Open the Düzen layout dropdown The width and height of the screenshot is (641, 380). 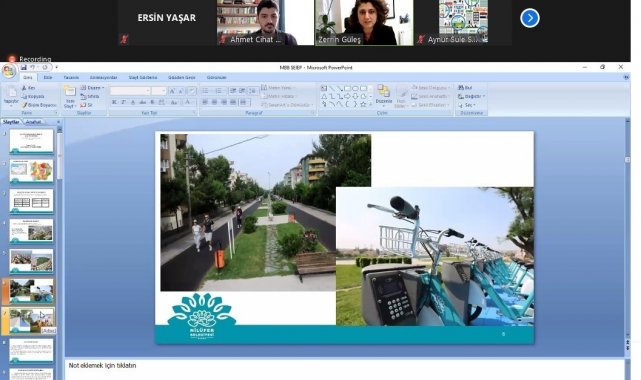click(x=92, y=88)
